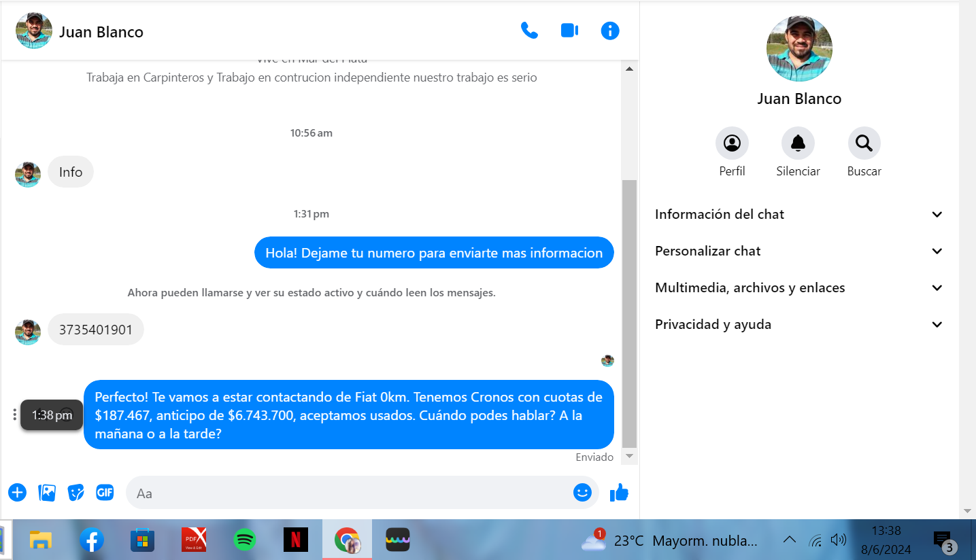
Task: Open message options three-dot menu
Action: coord(14,415)
